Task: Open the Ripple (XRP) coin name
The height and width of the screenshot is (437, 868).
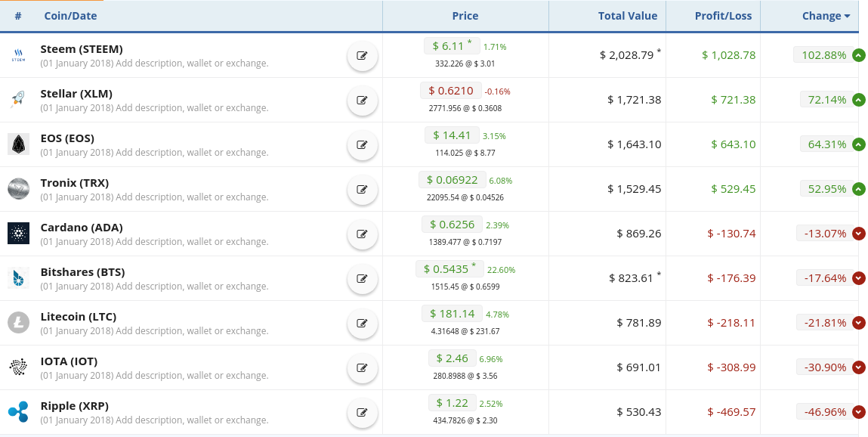Action: tap(74, 406)
